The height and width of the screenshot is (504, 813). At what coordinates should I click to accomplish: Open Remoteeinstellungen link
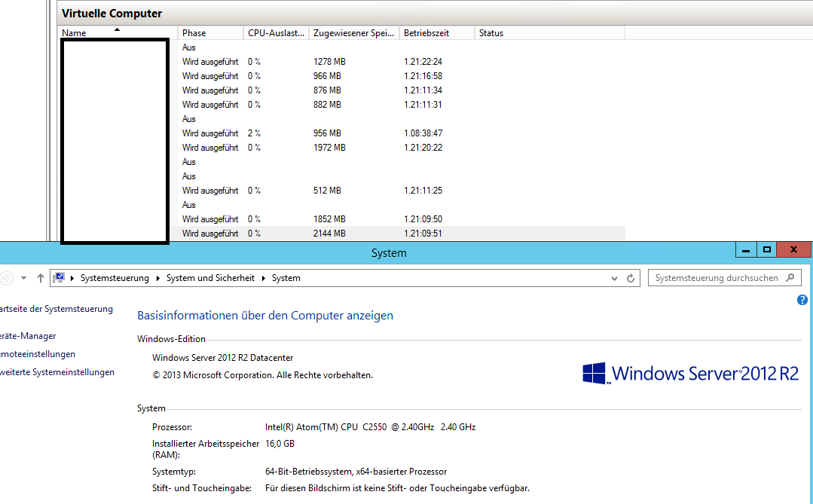pos(38,354)
